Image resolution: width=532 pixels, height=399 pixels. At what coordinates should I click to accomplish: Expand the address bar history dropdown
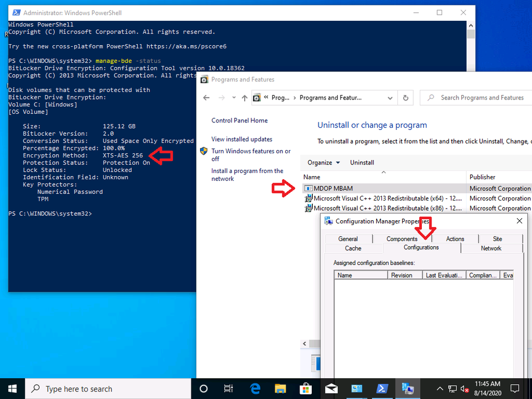click(x=390, y=98)
